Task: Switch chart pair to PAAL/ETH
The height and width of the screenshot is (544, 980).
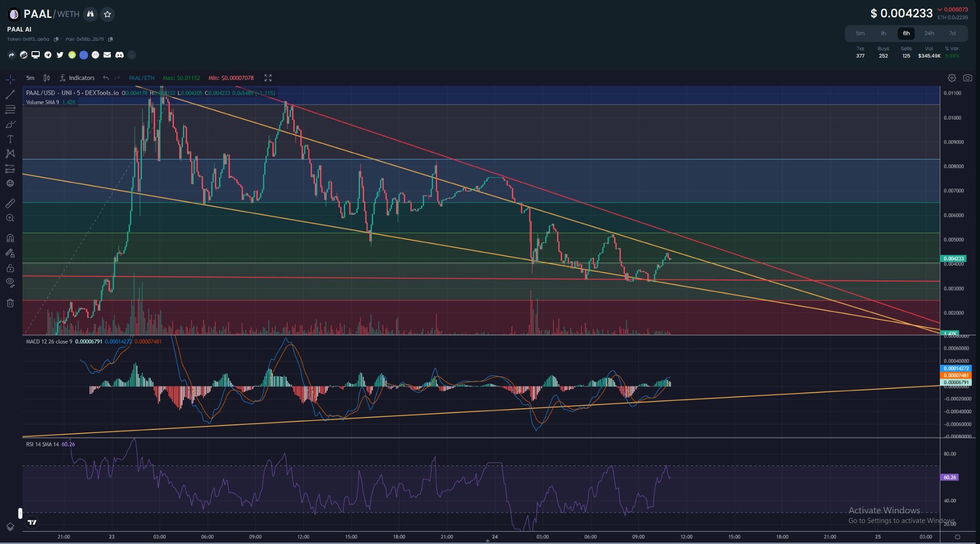Action: tap(142, 78)
